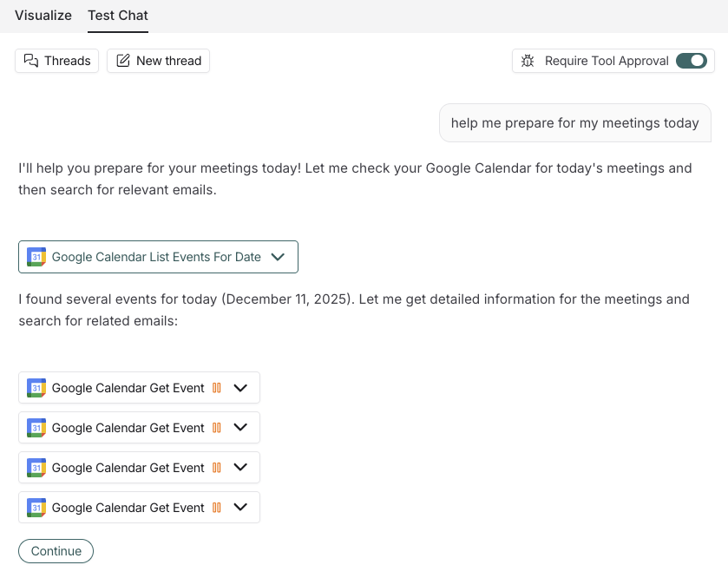Disable the Require Tool Approval toggle

(691, 61)
